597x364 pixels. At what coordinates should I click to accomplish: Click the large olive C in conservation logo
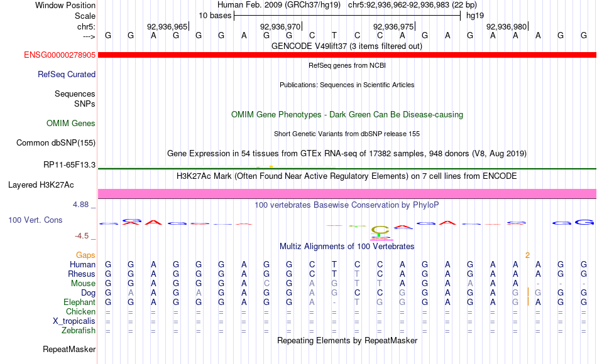(380, 230)
